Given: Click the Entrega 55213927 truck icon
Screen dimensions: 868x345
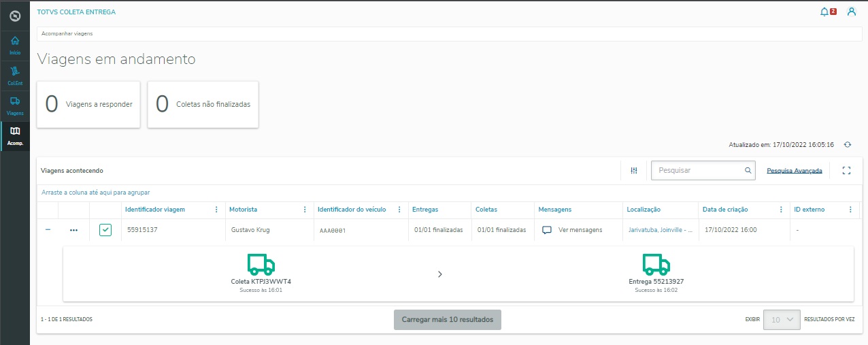Looking at the screenshot, I should pyautogui.click(x=656, y=263).
